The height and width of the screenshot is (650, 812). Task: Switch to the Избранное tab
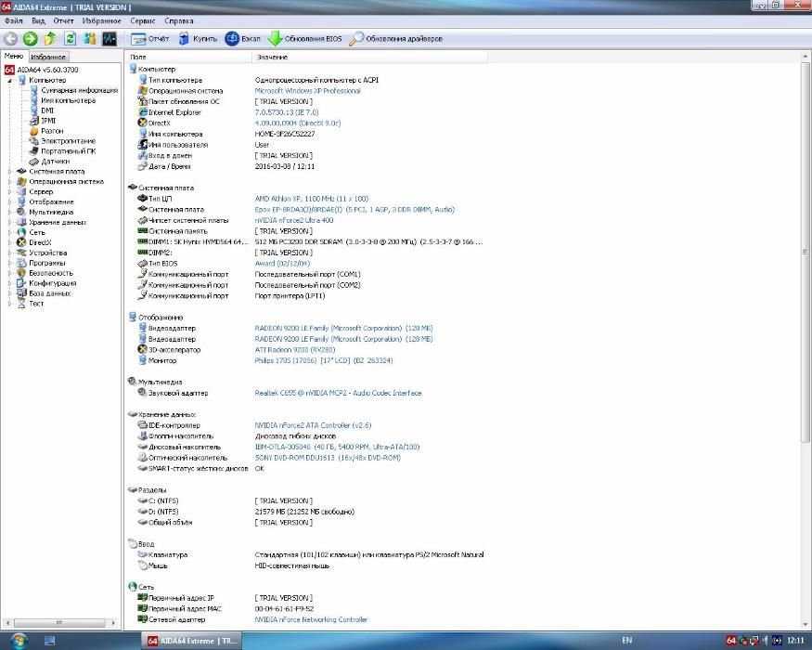[47, 57]
